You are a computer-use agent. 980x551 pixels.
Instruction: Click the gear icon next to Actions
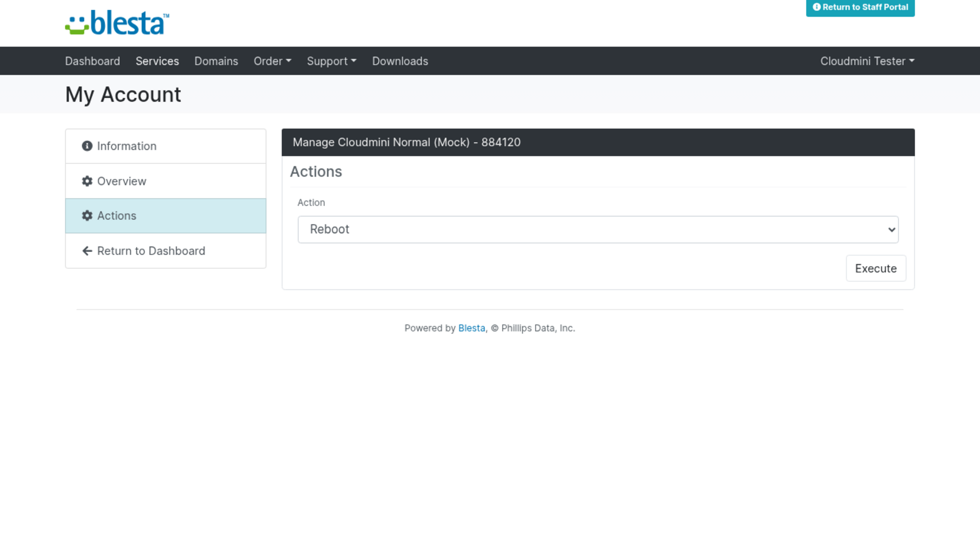pyautogui.click(x=87, y=216)
